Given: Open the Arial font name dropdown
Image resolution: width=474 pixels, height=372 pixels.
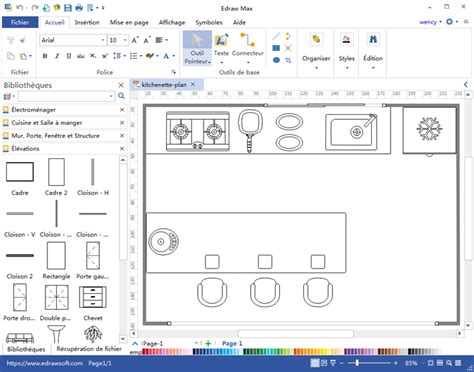Looking at the screenshot, I should pos(103,40).
